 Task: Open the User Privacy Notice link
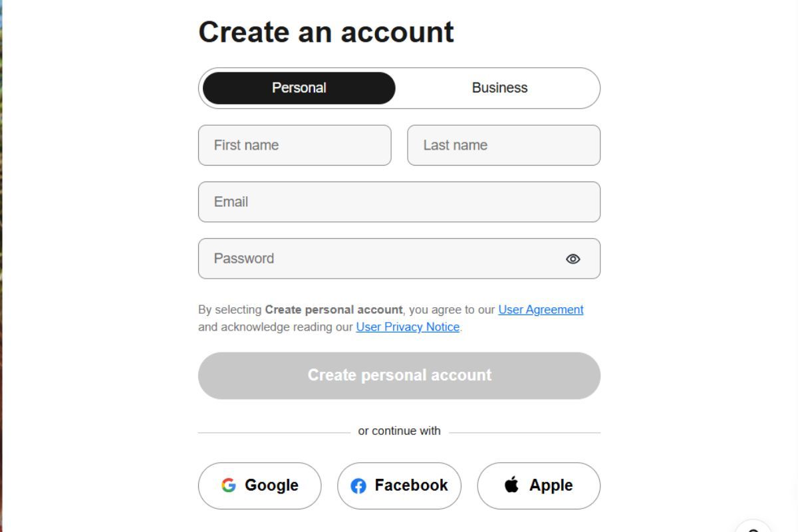tap(408, 327)
